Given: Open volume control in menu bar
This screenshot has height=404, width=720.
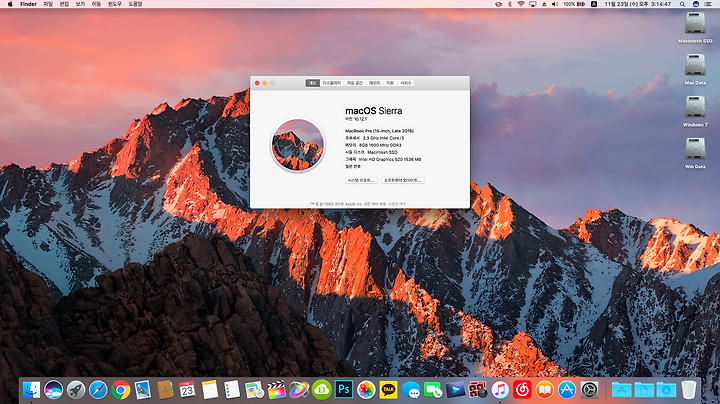Looking at the screenshot, I should point(555,4).
